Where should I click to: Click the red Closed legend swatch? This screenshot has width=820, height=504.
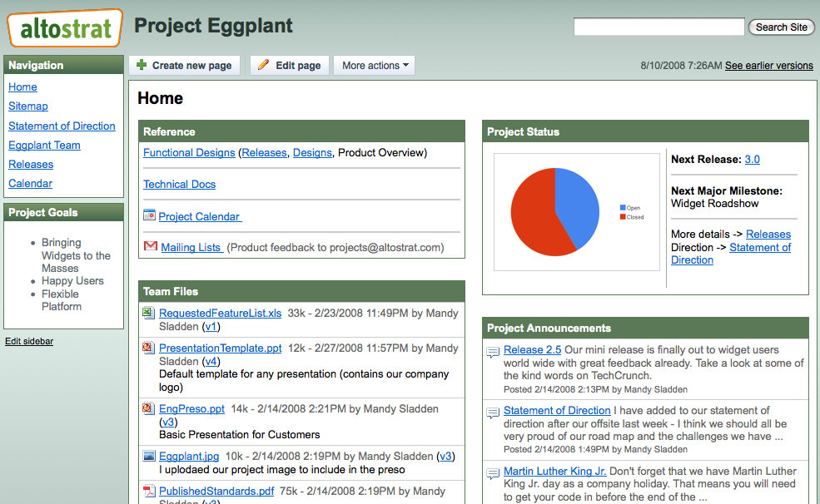pos(622,217)
